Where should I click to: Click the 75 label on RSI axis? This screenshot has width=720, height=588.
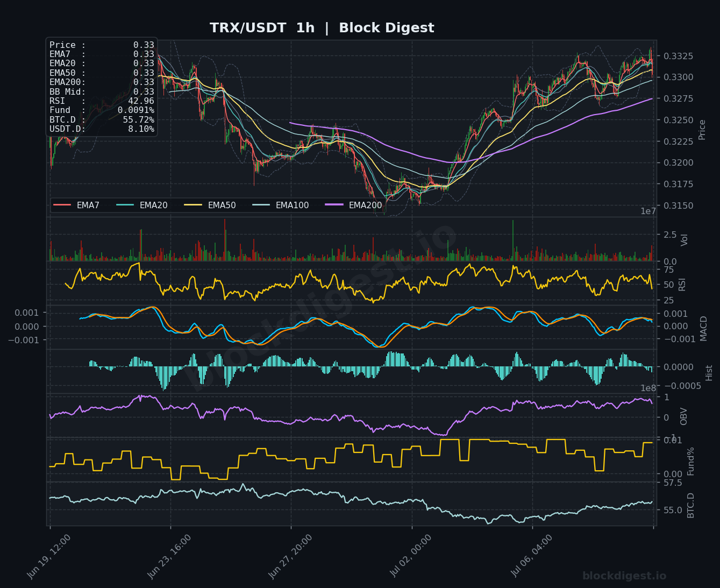668,270
